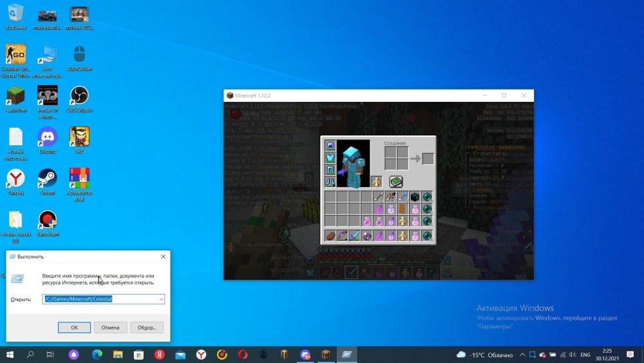The height and width of the screenshot is (363, 644).
Task: Select the Новая папка (8) folder icon
Action: click(15, 226)
